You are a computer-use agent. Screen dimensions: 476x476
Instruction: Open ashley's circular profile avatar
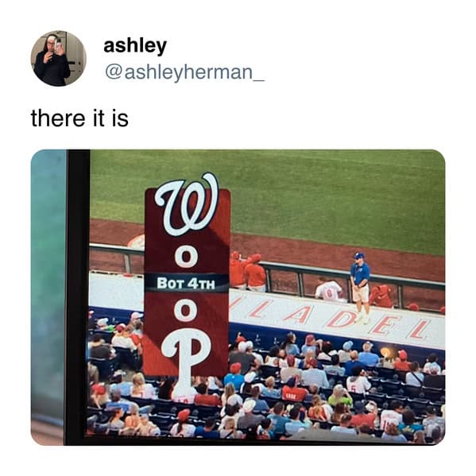pos(59,59)
